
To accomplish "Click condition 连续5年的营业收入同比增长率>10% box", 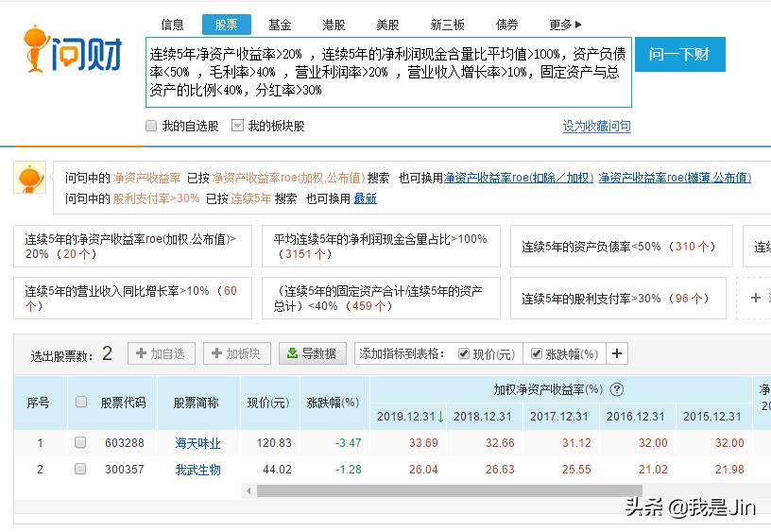I will click(133, 298).
